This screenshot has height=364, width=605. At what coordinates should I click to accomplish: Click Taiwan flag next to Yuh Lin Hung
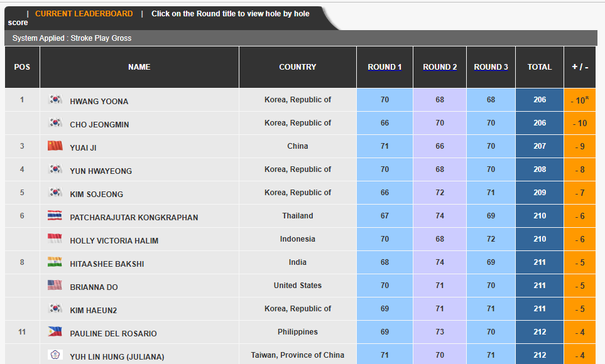tap(55, 355)
